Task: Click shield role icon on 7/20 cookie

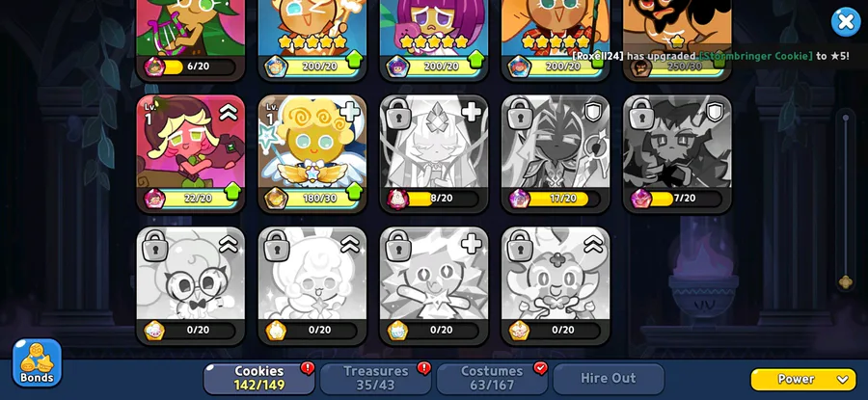Action: 715,113
